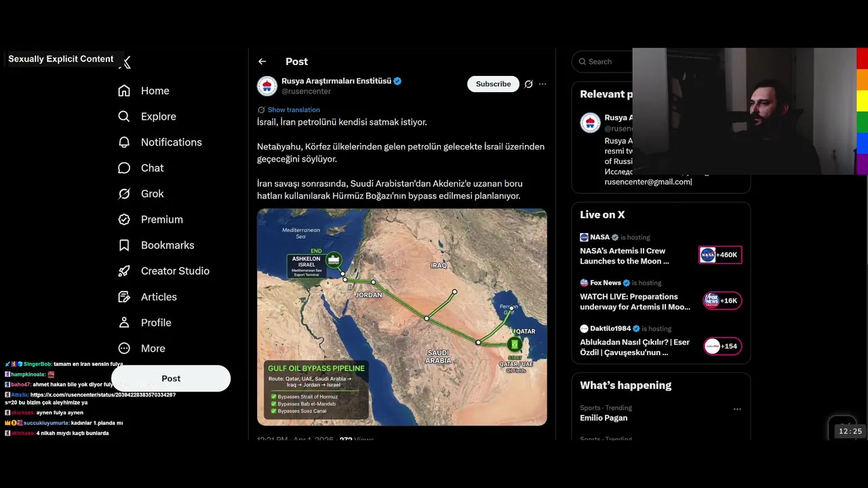Click the NASA +460K listeners badge

(x=720, y=255)
